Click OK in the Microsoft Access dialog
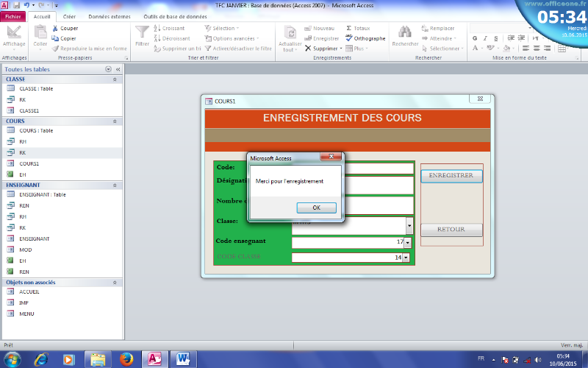Screen dimensions: 588x368 pyautogui.click(x=316, y=208)
